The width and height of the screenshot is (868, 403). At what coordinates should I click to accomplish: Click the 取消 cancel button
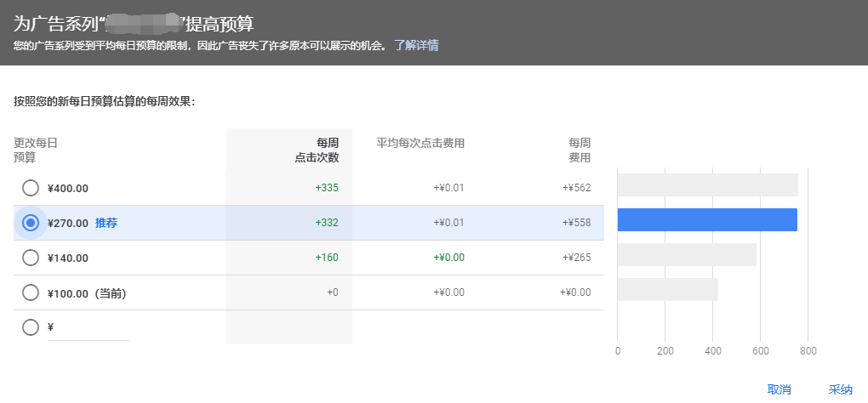tap(779, 389)
